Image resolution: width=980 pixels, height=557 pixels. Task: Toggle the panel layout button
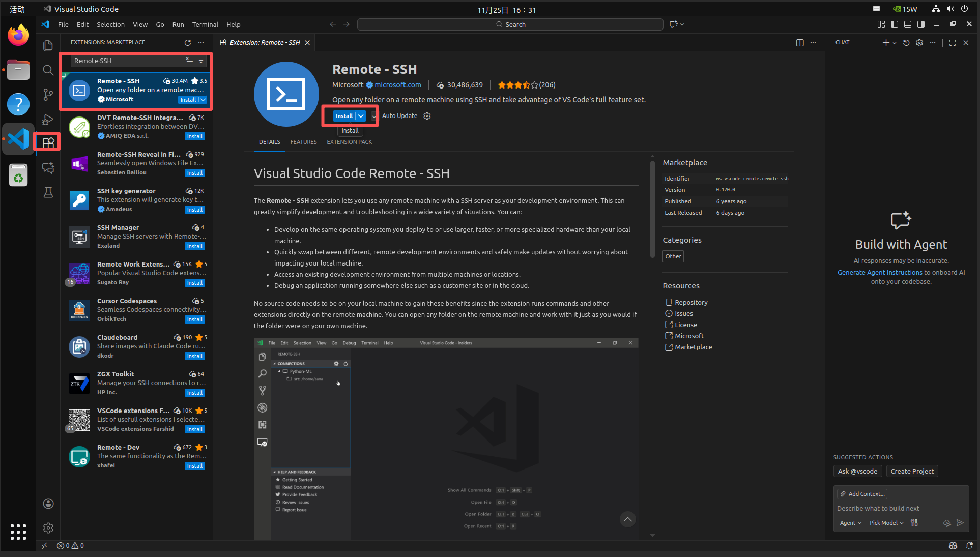coord(908,24)
